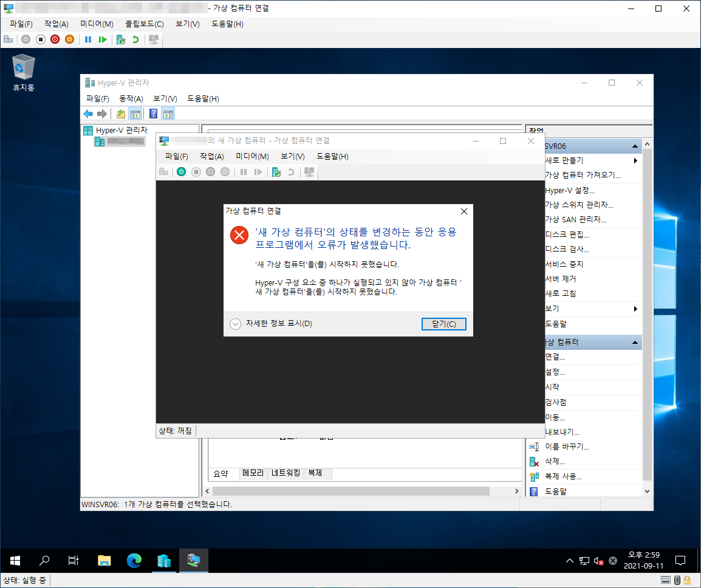The height and width of the screenshot is (588, 701).
Task: Click muted speaker icon in system tray
Action: [x=598, y=561]
